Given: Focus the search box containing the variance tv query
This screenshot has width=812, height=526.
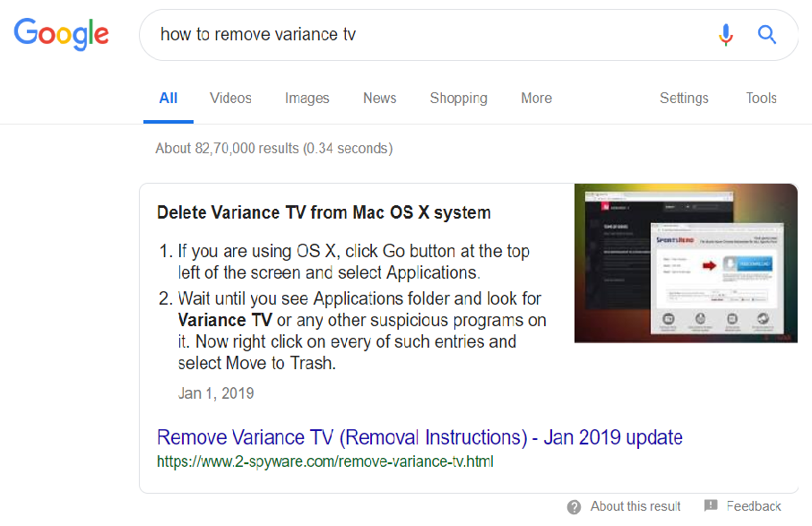Looking at the screenshot, I should click(x=430, y=35).
